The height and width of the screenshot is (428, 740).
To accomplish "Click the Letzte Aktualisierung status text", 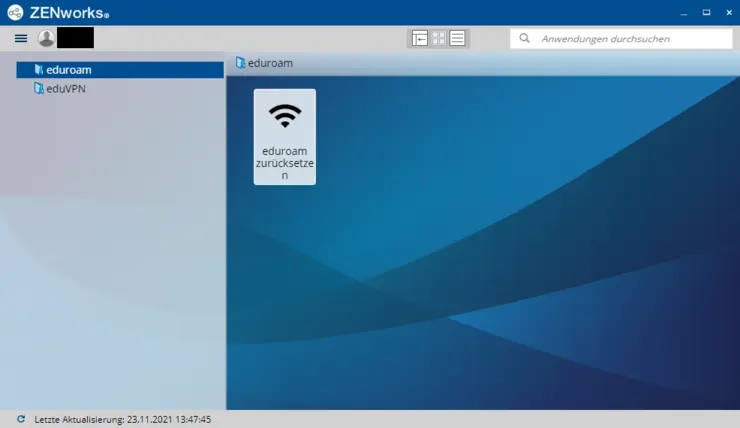I will click(x=122, y=420).
